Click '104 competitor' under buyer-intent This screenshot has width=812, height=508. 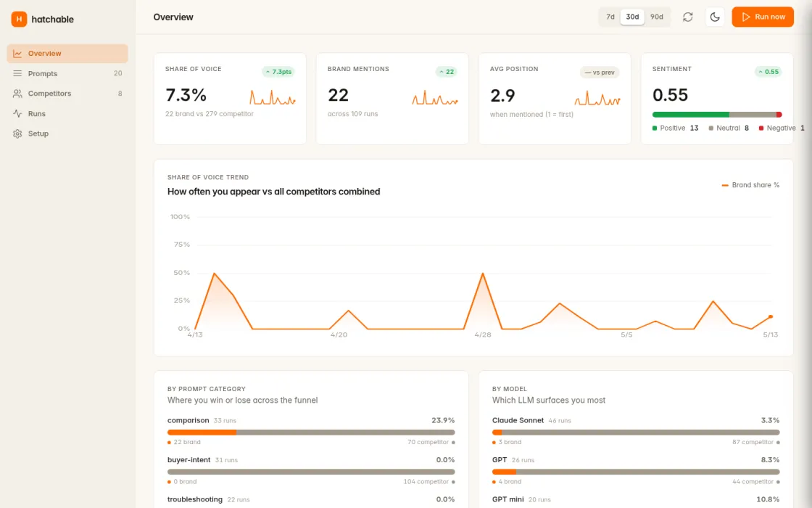pyautogui.click(x=426, y=482)
